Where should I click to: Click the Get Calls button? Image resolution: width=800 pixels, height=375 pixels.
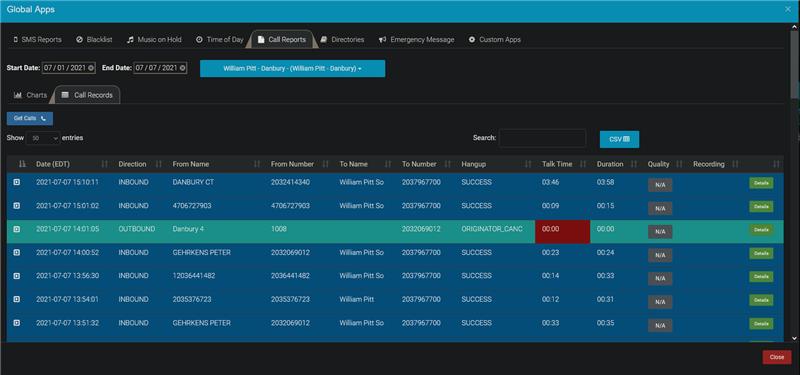point(30,118)
